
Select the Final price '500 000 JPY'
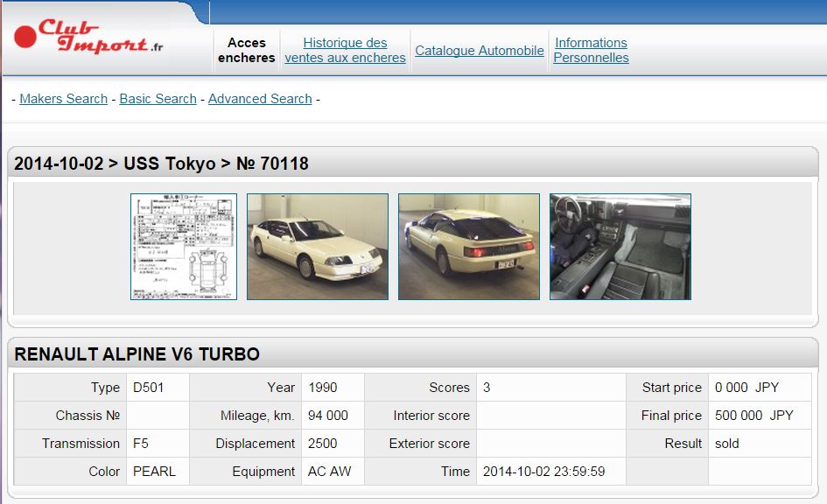[754, 416]
